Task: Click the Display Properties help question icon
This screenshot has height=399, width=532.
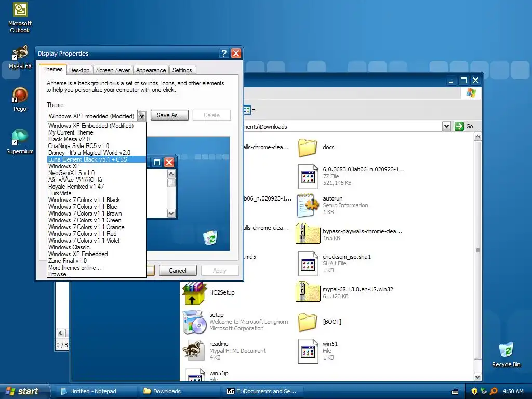Action: (224, 54)
